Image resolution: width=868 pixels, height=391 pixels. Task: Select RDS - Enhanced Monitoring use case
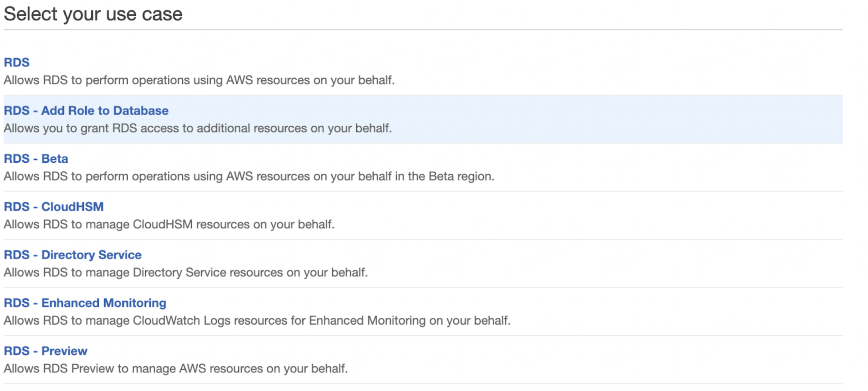point(85,303)
